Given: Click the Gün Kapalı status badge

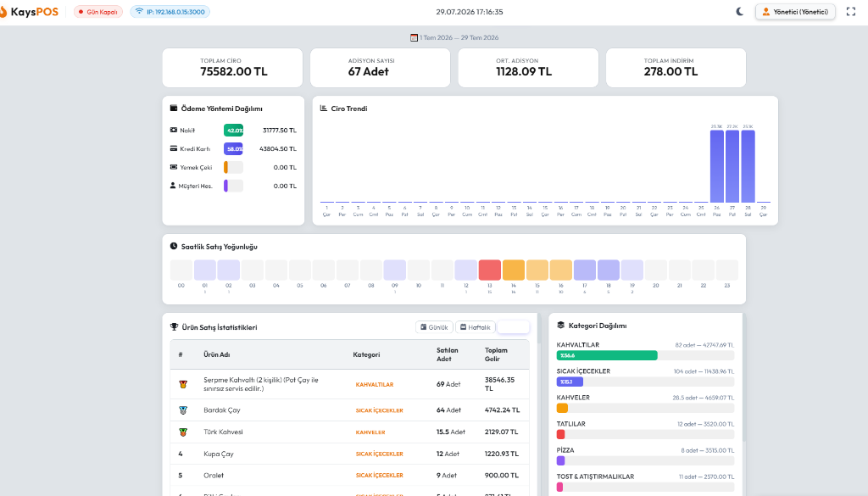Looking at the screenshot, I should pos(98,12).
